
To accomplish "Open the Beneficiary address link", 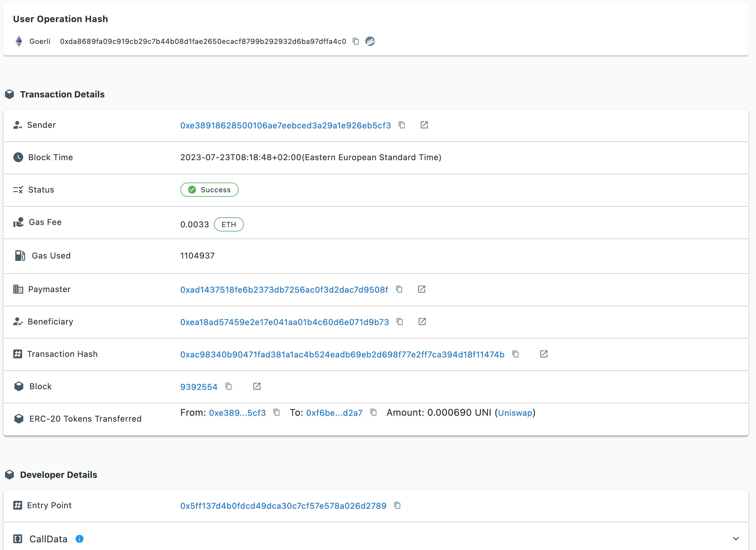I will (284, 322).
